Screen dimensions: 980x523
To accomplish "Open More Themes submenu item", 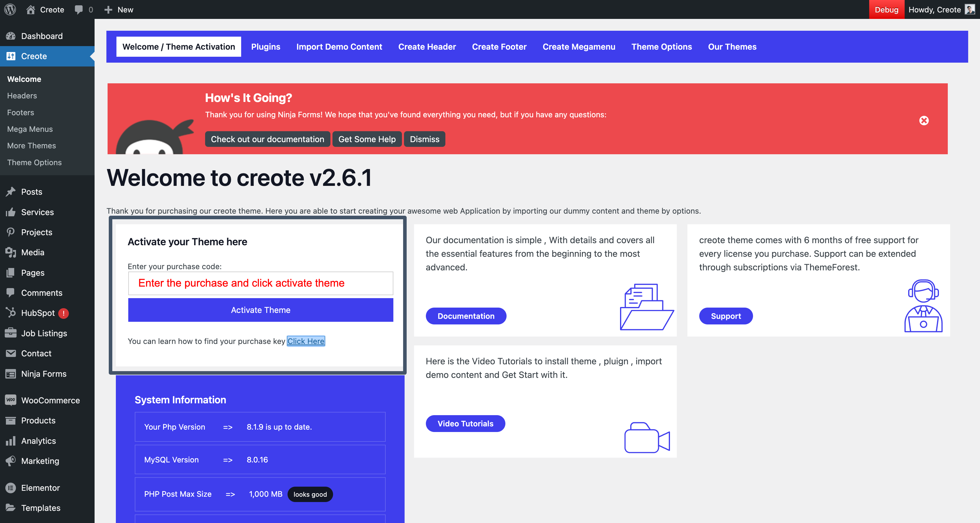I will tap(32, 146).
